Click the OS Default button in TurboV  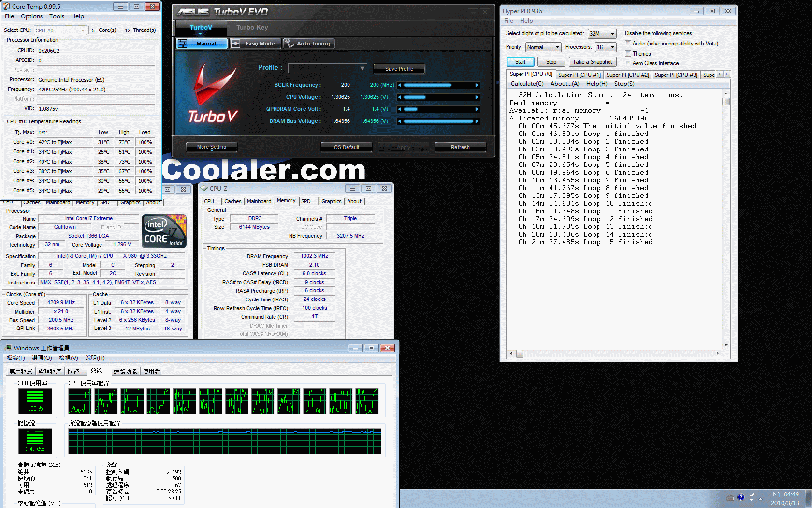click(x=347, y=147)
